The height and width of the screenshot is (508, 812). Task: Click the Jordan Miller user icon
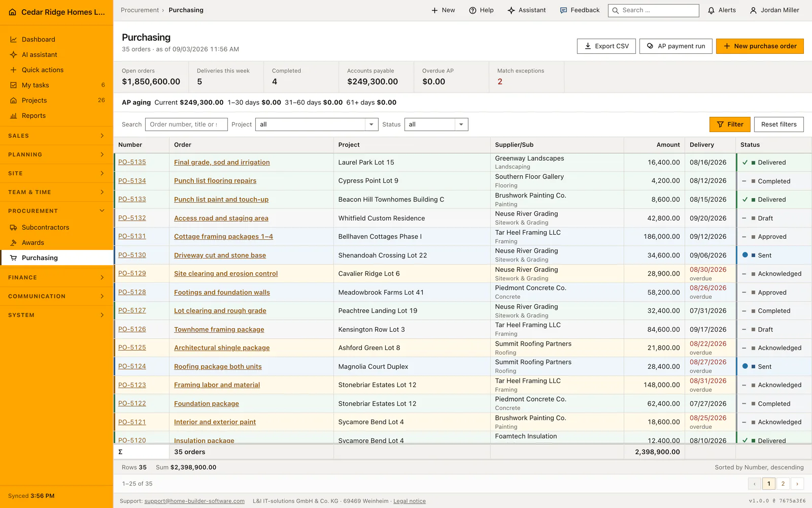point(753,10)
